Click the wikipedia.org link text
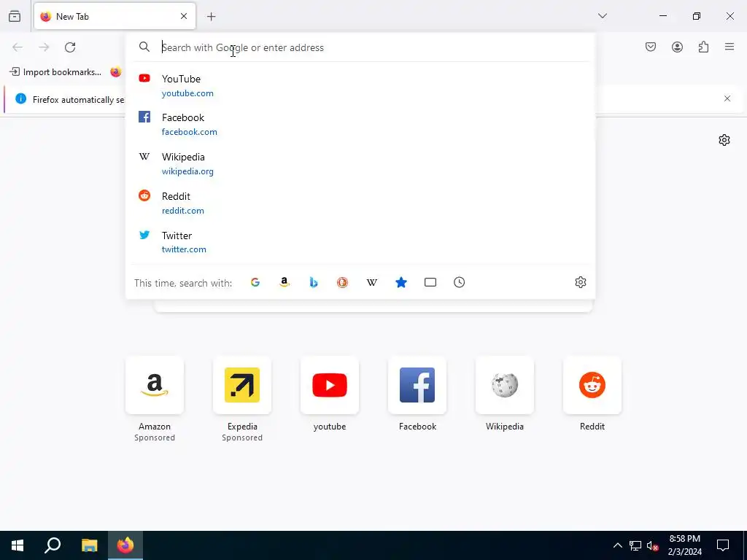Viewport: 747px width, 560px height. click(x=187, y=171)
